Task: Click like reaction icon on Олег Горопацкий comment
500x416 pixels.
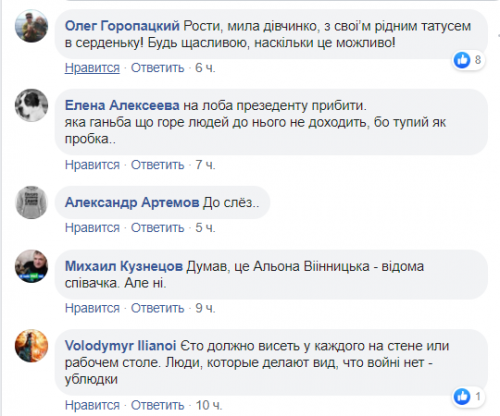Action: 462,60
